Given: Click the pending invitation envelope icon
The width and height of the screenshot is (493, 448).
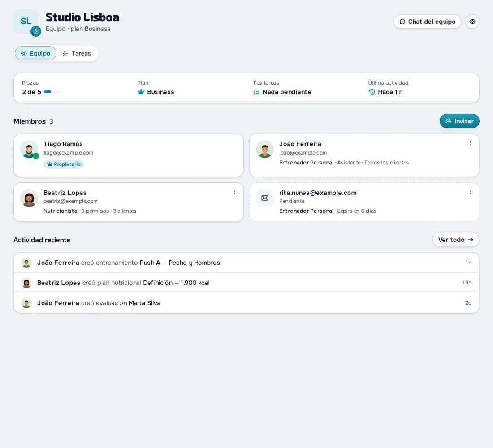Looking at the screenshot, I should [x=265, y=198].
